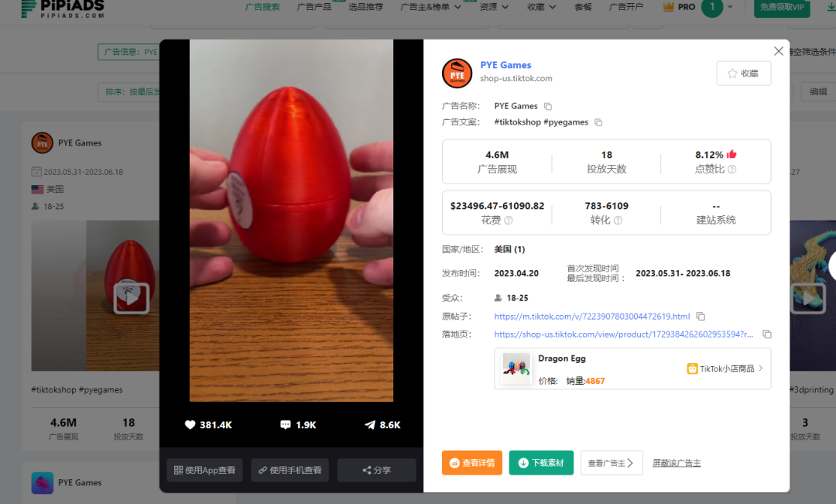Select the 广告搜索 menu item
This screenshot has width=836, height=504.
pos(265,6)
